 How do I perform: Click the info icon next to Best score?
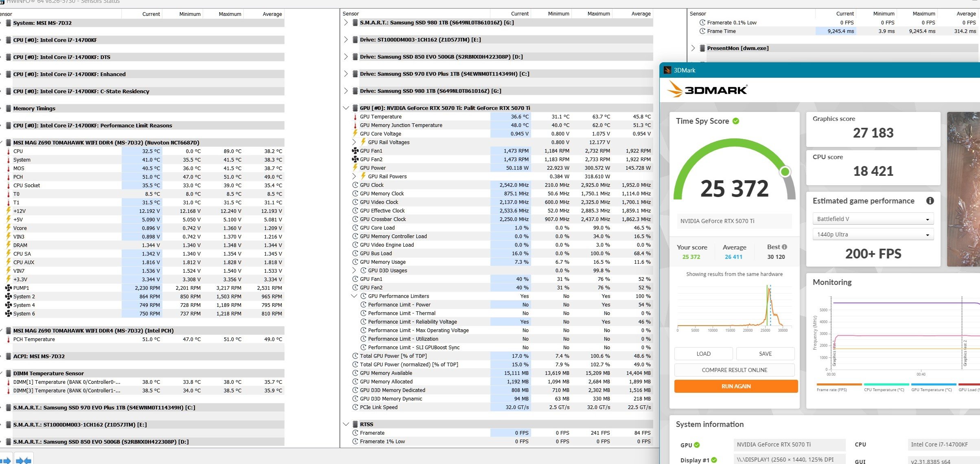[x=784, y=247]
